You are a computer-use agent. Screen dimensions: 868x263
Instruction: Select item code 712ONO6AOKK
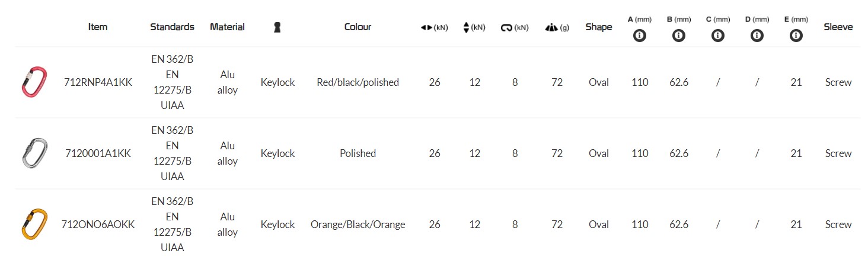98,224
